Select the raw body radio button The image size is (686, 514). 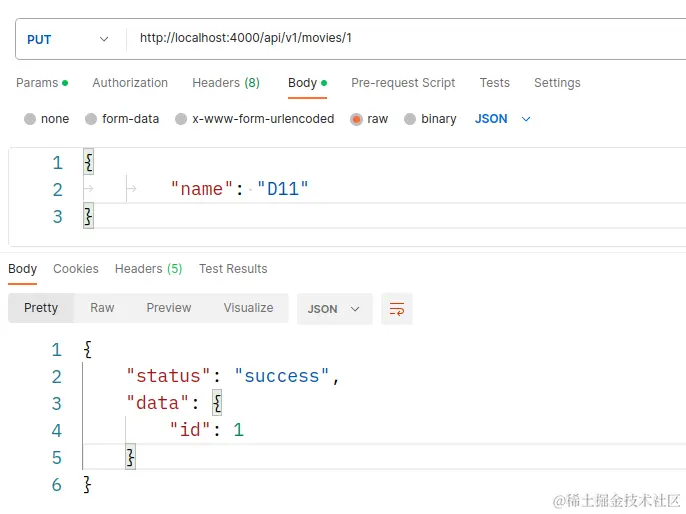(356, 119)
